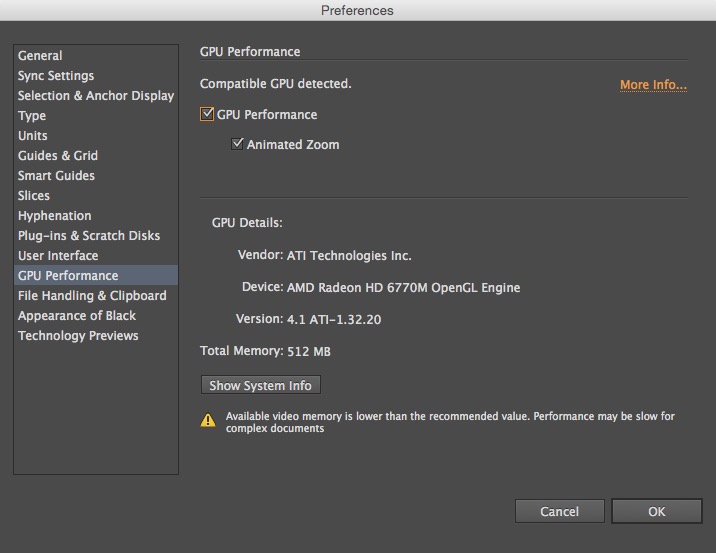716x553 pixels.
Task: Dismiss the dialog with Cancel
Action: [559, 511]
